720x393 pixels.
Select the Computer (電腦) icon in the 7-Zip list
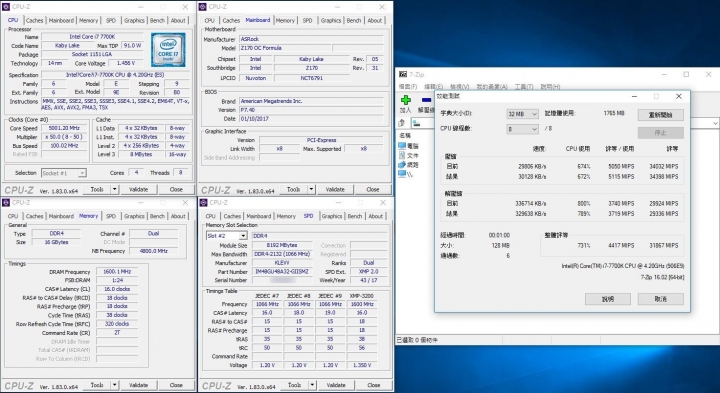click(x=402, y=146)
